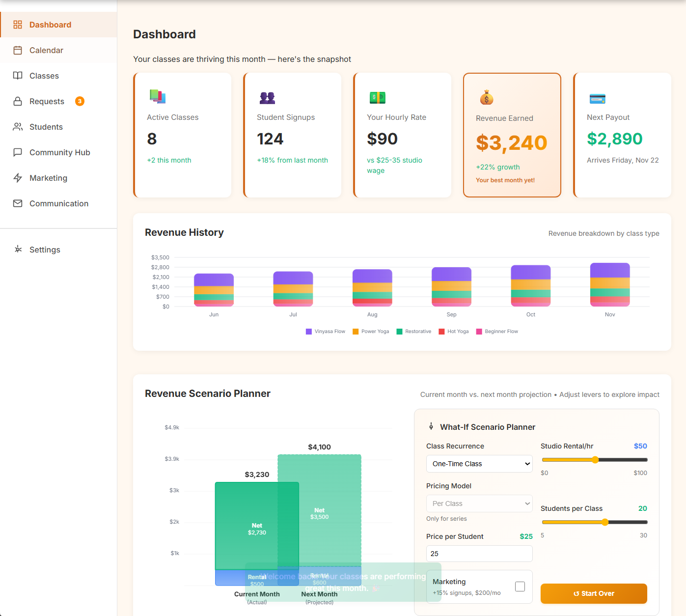This screenshot has width=686, height=616.
Task: Open the Calendar icon in the sidebar
Action: pyautogui.click(x=18, y=50)
